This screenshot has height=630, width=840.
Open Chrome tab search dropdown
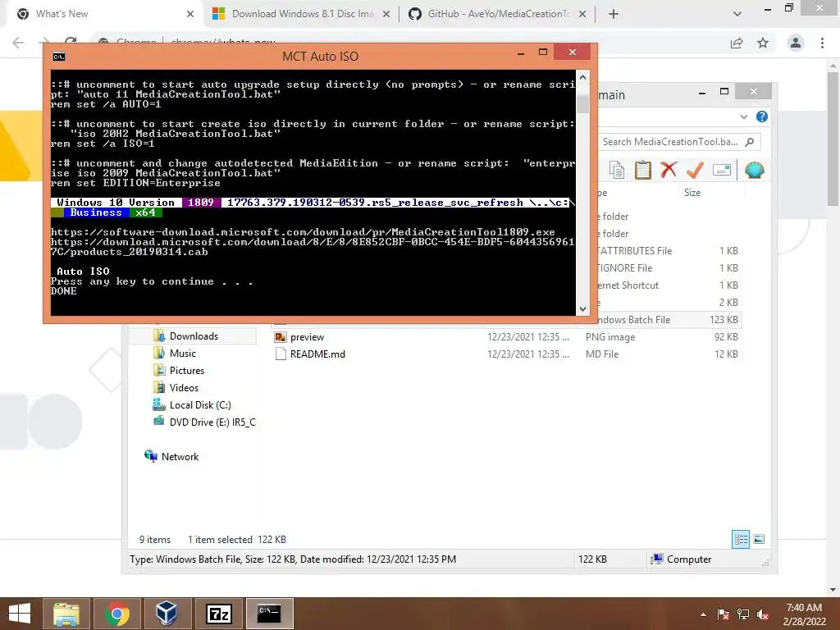point(737,14)
